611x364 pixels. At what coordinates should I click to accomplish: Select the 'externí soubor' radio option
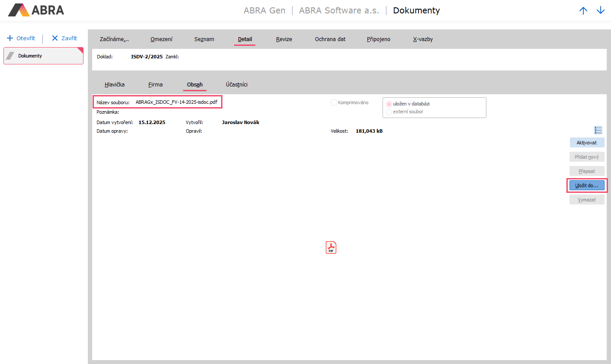tap(389, 112)
